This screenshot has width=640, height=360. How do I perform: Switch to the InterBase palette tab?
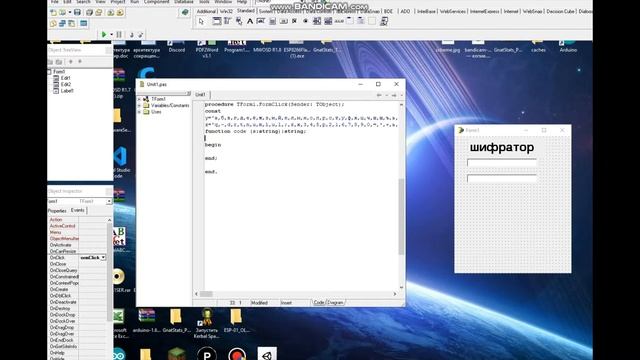click(427, 11)
